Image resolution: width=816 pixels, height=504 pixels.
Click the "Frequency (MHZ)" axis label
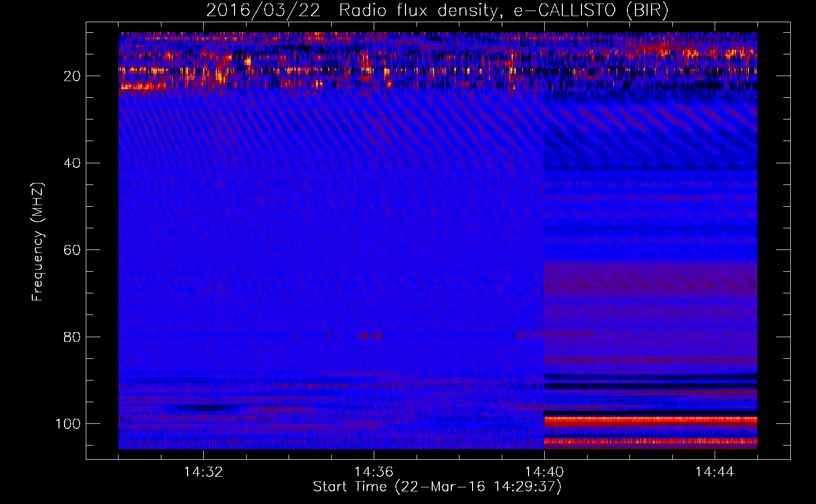tap(38, 241)
